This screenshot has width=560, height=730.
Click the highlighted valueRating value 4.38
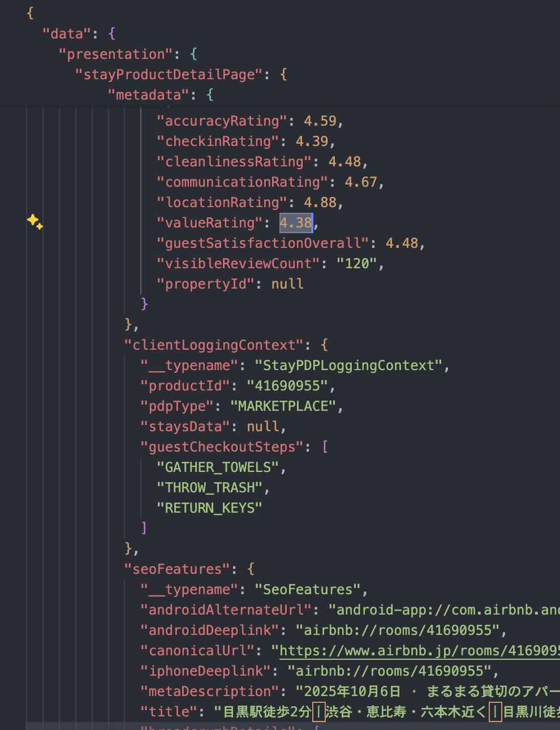pos(295,222)
